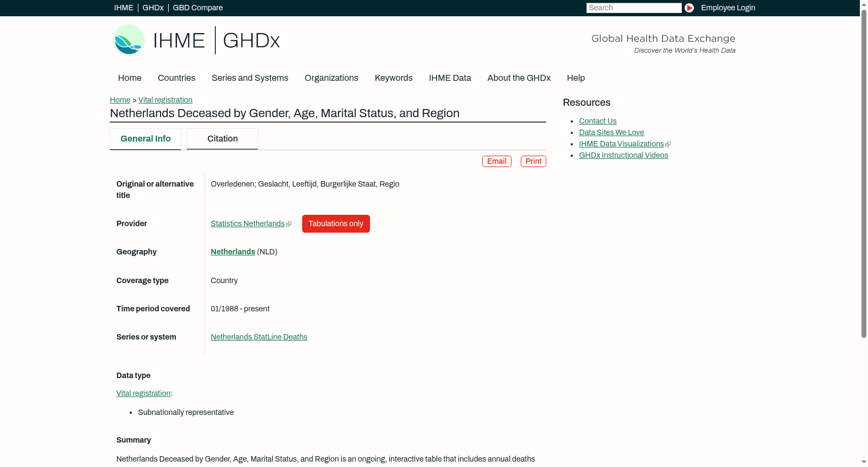
Task: Click the Email button
Action: [497, 161]
